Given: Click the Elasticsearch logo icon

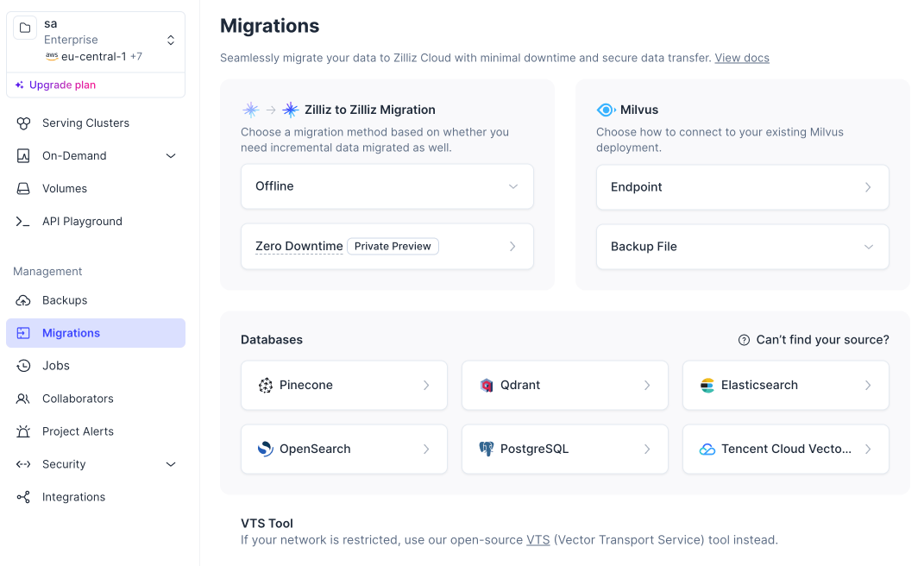Looking at the screenshot, I should [x=707, y=385].
